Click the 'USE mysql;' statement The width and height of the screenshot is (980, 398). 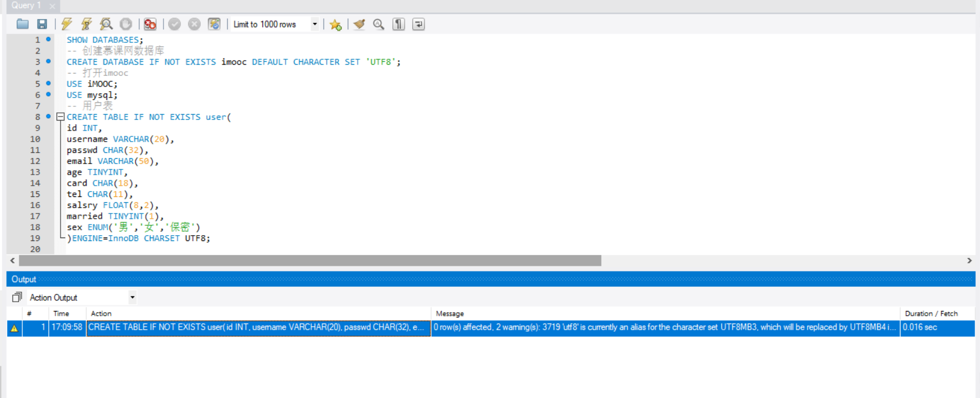click(92, 95)
